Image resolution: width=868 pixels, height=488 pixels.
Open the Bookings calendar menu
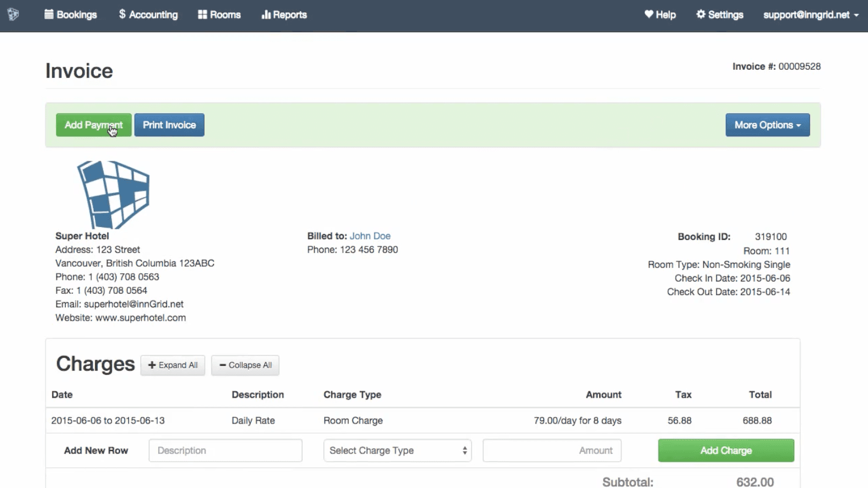(70, 15)
